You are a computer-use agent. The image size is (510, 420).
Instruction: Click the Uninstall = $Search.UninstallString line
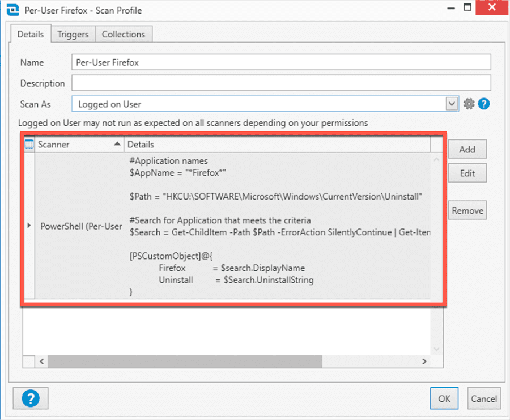tap(236, 280)
